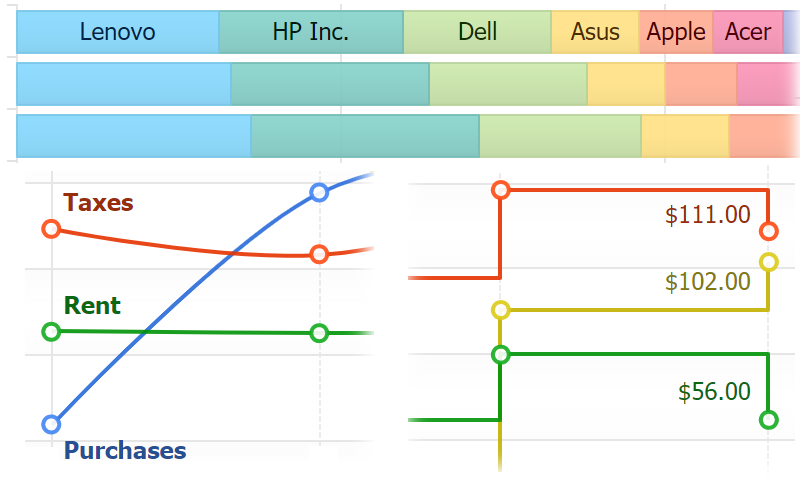Click the $111.00 value label
The height and width of the screenshot is (494, 800).
click(708, 213)
